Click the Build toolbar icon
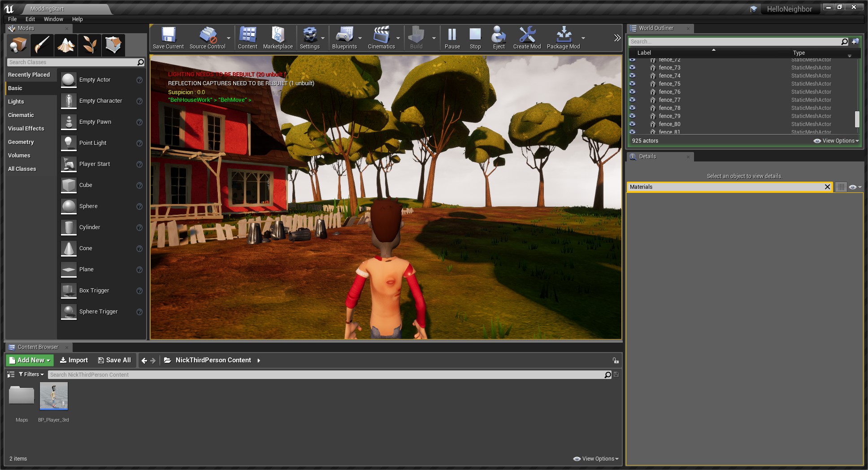Image resolution: width=868 pixels, height=470 pixels. [x=417, y=38]
